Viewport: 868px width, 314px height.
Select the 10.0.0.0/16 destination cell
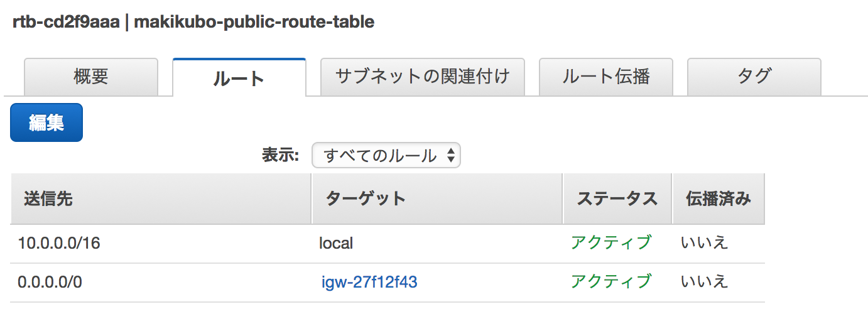click(59, 243)
